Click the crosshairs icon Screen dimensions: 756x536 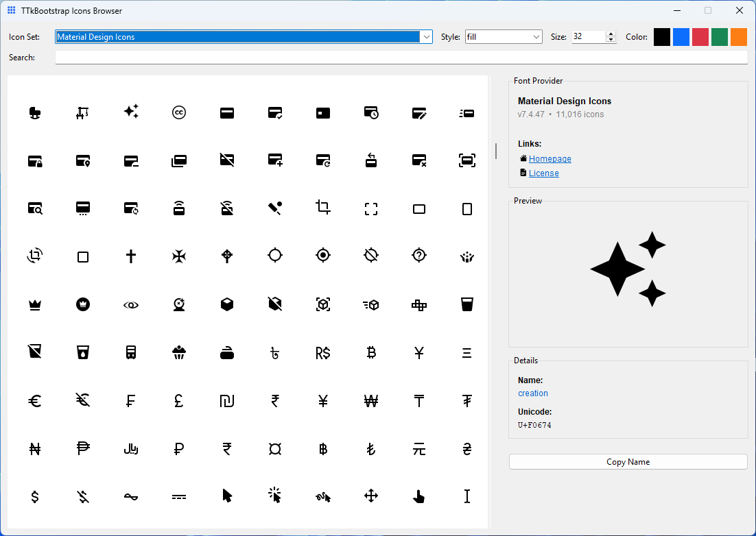coord(274,256)
